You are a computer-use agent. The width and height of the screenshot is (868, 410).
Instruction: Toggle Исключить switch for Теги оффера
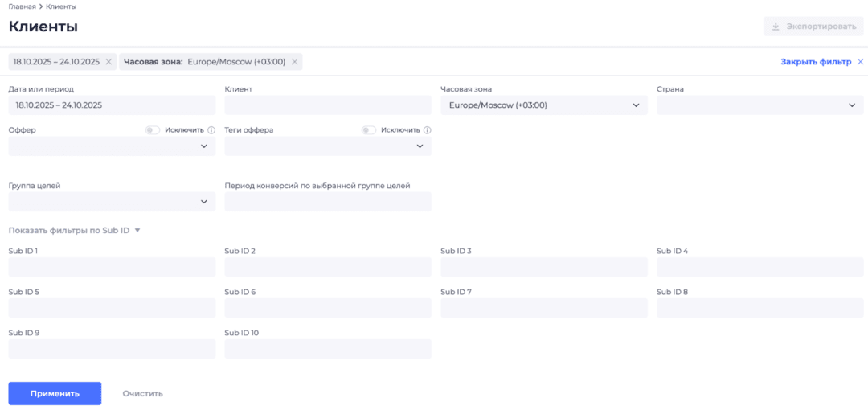369,130
